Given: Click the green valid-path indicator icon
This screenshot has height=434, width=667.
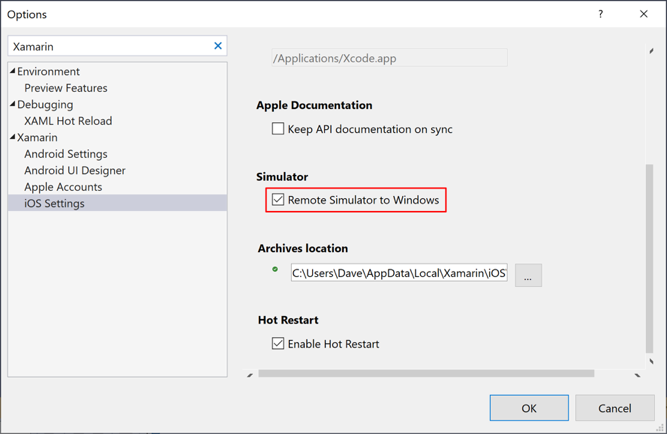Looking at the screenshot, I should tap(275, 269).
